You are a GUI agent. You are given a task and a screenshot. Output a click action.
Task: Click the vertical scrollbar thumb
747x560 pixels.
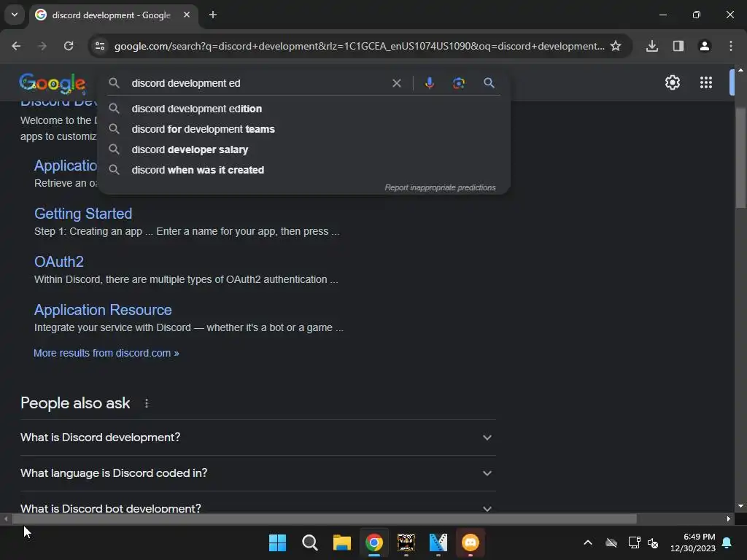(740, 157)
